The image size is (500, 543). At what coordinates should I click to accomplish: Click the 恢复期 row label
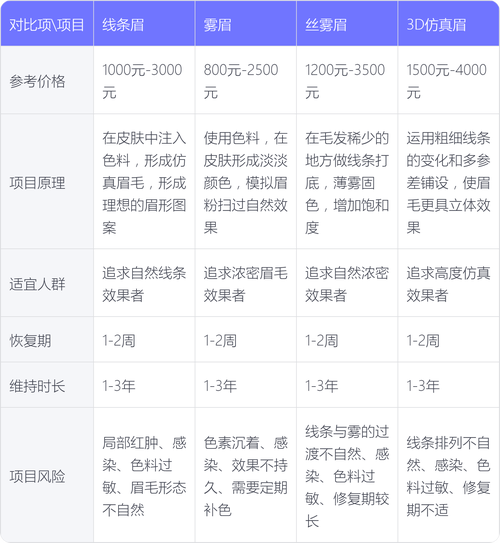pyautogui.click(x=47, y=339)
